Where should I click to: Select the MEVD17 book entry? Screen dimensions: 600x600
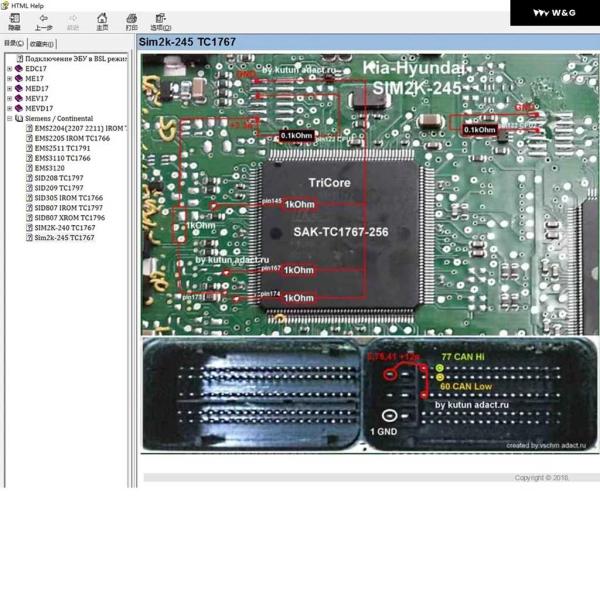[x=39, y=108]
